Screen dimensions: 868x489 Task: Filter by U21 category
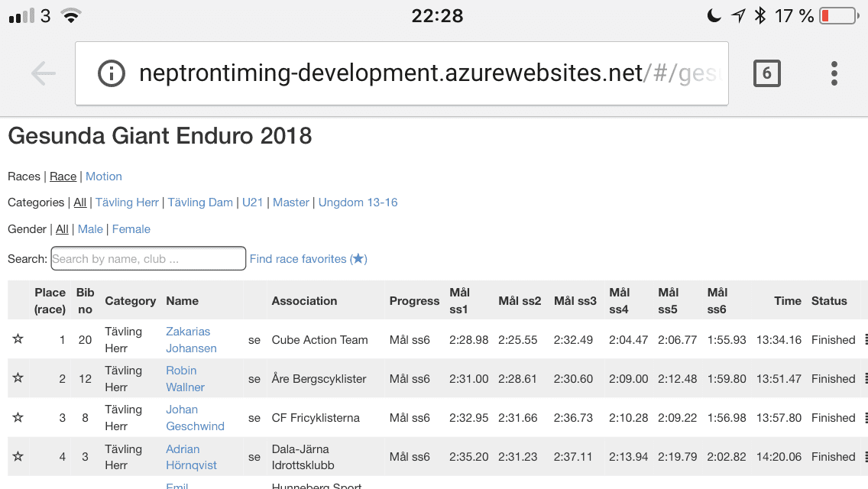tap(252, 202)
